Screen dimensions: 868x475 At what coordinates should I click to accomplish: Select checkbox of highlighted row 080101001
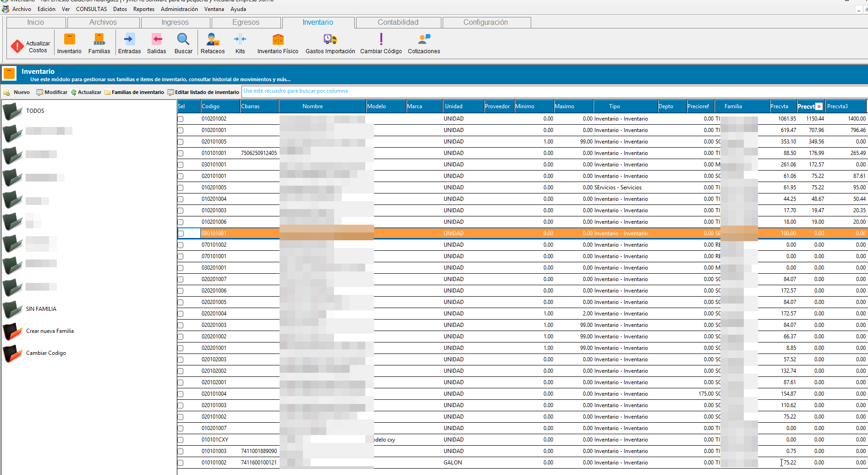pos(181,234)
